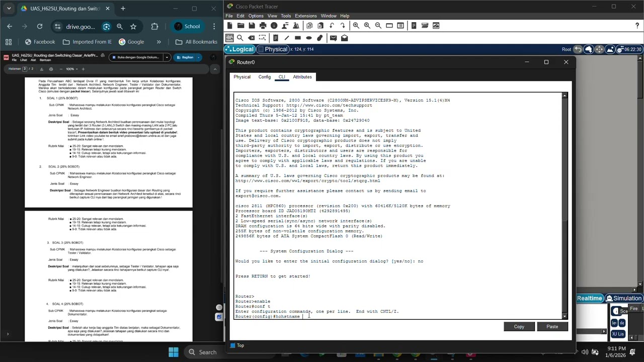The image size is (644, 362).
Task: Select the Draw Line tool
Action: (x=287, y=38)
